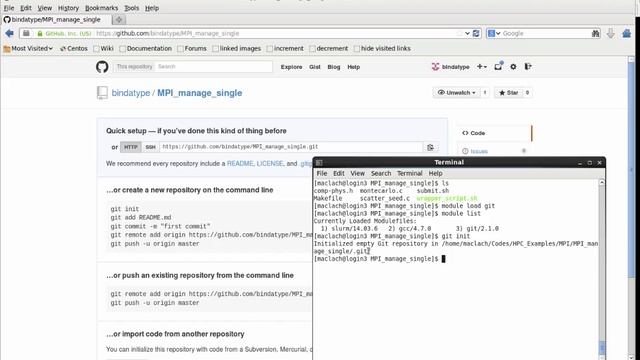Open the Most Visited bookmarks dropdown
640x360 pixels.
[x=28, y=49]
